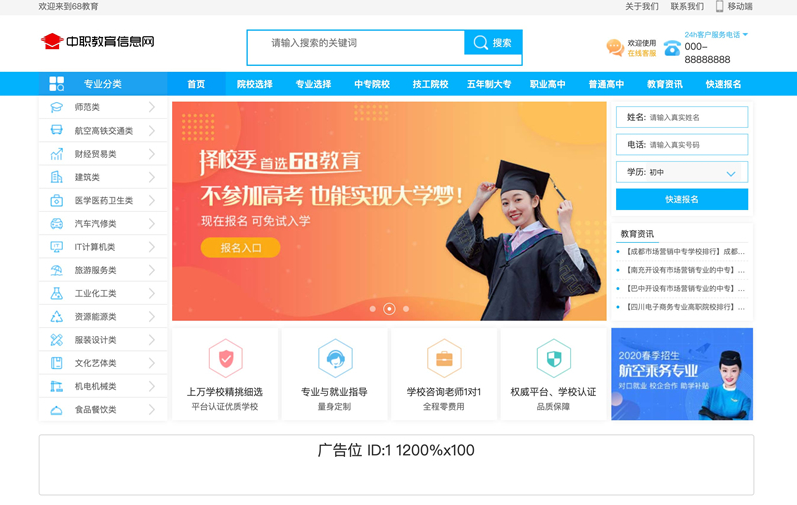Open the 专业选择 nav item
The width and height of the screenshot is (797, 505).
(x=313, y=84)
